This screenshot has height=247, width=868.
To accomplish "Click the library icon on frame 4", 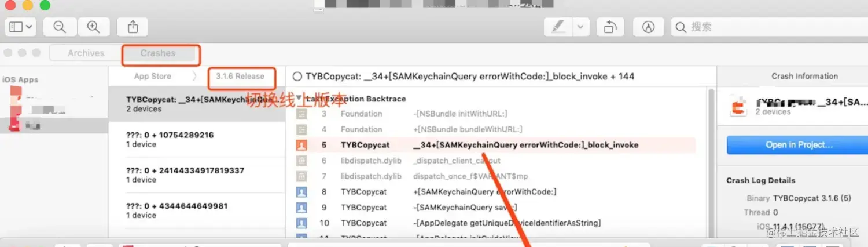I will [x=301, y=129].
